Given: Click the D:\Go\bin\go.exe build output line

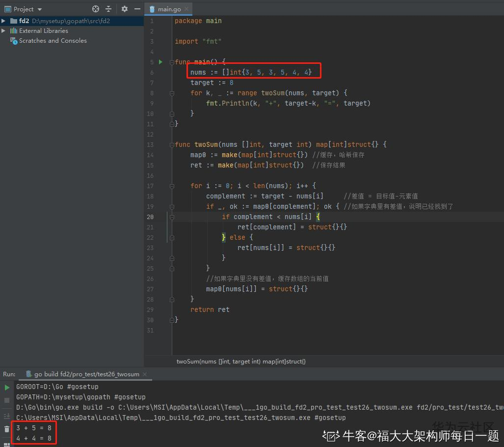Looking at the screenshot, I should tap(260, 407).
